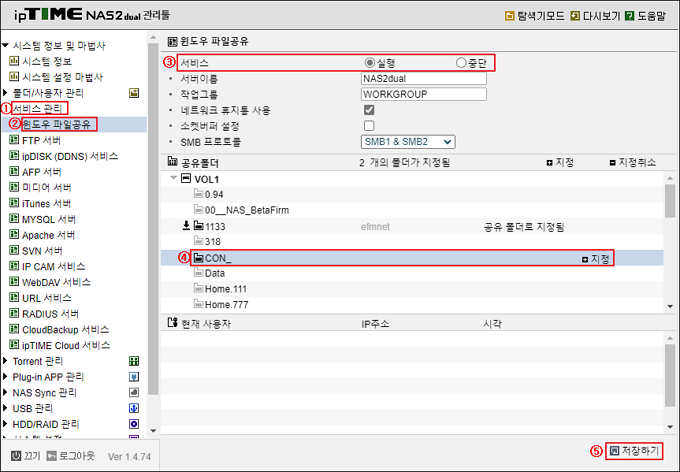
Task: Click the 도움말 help icon
Action: point(629,16)
